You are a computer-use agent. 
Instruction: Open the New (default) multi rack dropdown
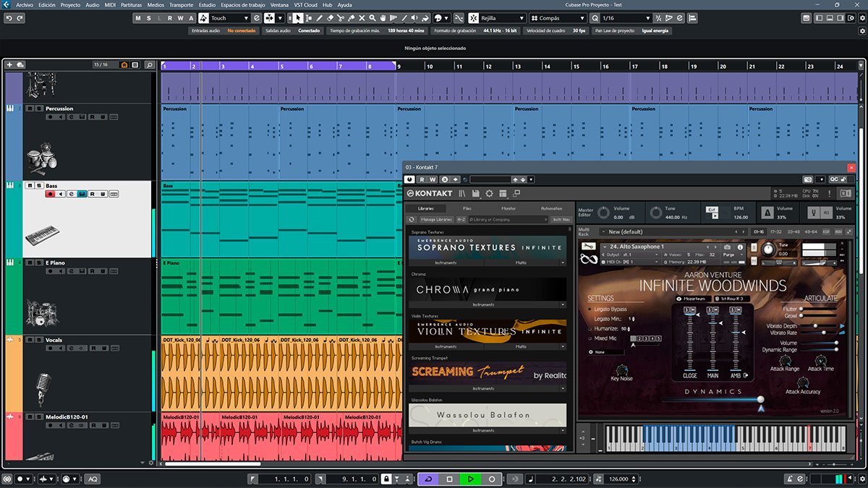675,232
